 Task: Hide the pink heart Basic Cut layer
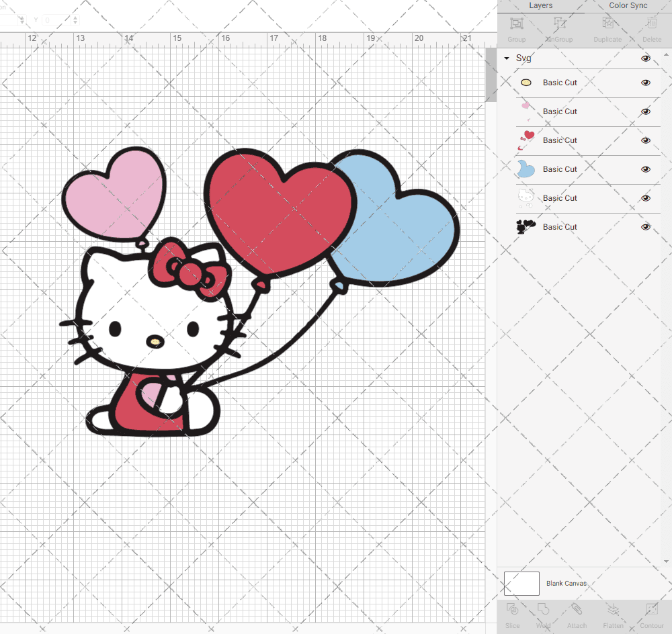(x=645, y=111)
